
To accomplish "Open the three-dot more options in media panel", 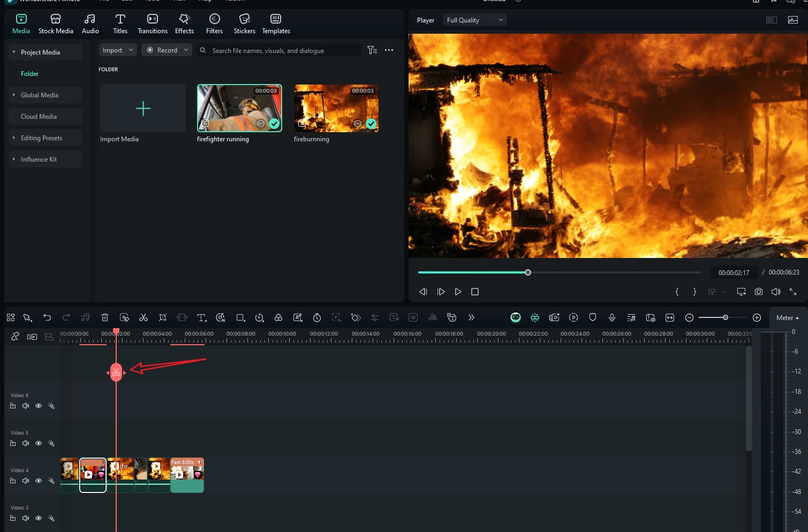I will tap(389, 50).
